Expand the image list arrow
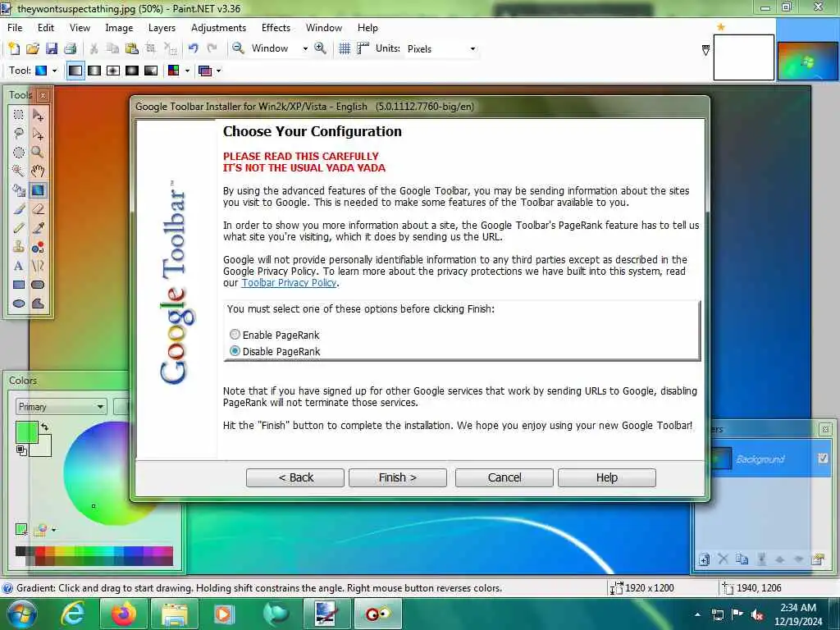The image size is (840, 630). pyautogui.click(x=705, y=50)
